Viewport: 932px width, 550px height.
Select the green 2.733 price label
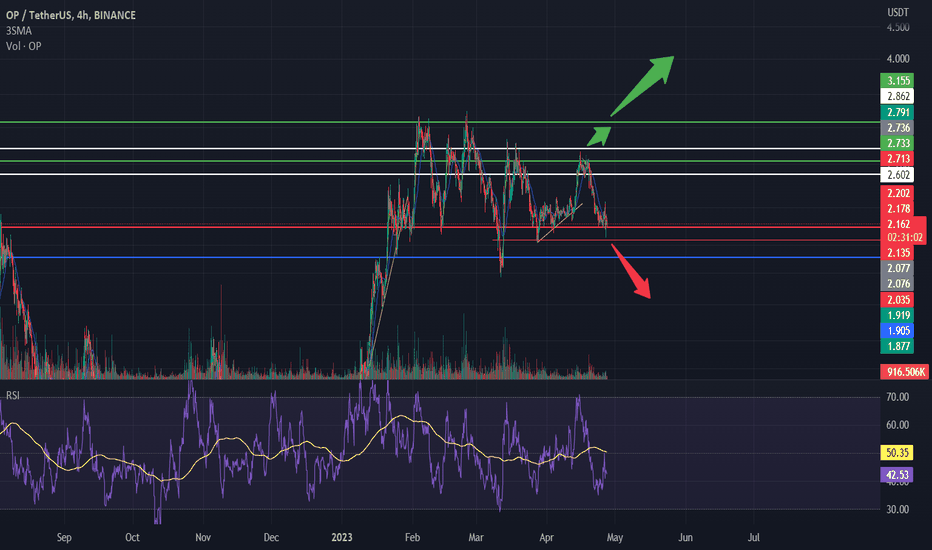pyautogui.click(x=898, y=143)
